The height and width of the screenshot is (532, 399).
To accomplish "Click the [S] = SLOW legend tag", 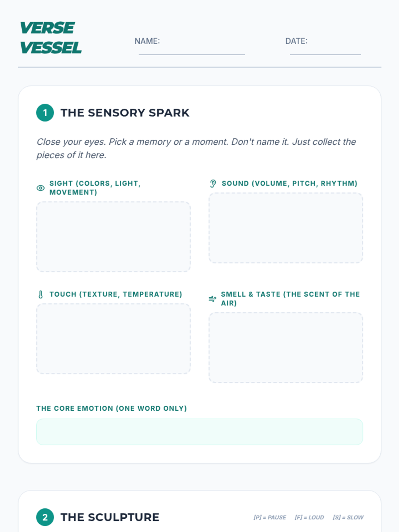I will (348, 517).
